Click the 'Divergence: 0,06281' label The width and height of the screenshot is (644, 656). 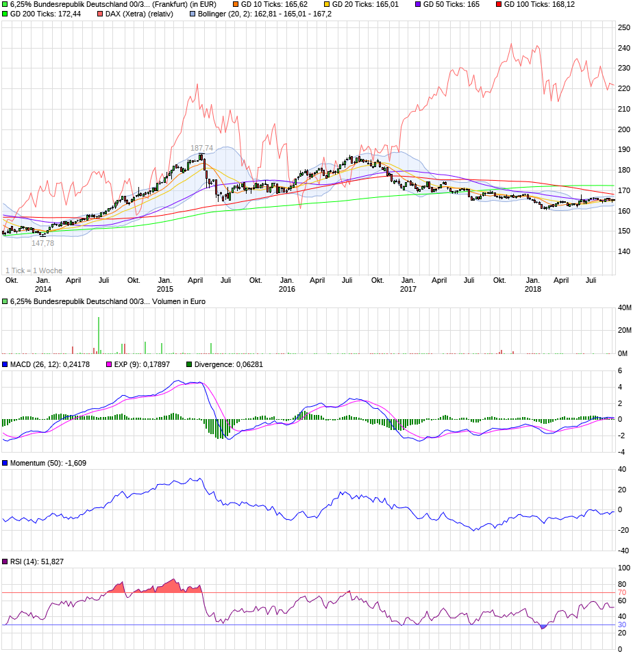pos(229,365)
